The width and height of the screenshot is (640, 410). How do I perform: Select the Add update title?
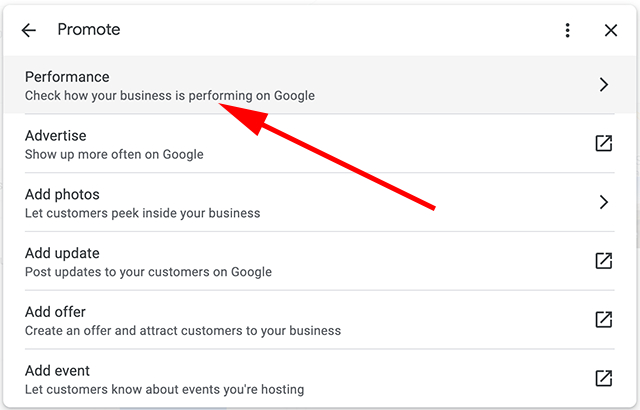coord(62,253)
